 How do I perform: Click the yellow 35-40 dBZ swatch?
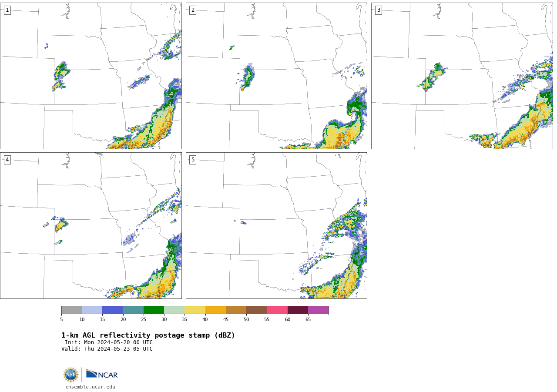(195, 310)
